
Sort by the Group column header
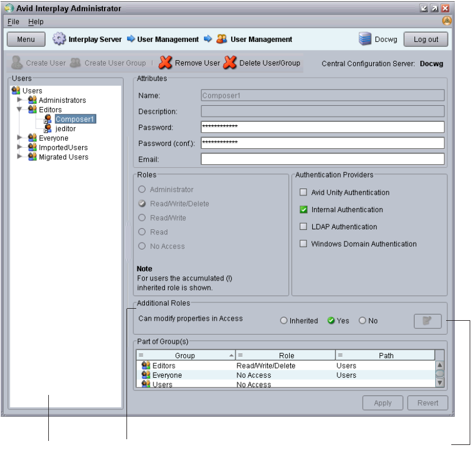coord(186,355)
